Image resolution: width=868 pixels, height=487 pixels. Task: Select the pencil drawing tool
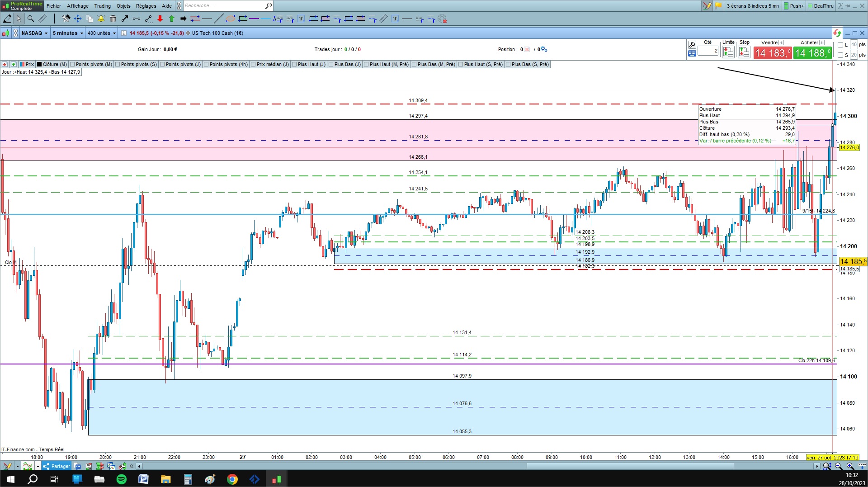(7, 19)
